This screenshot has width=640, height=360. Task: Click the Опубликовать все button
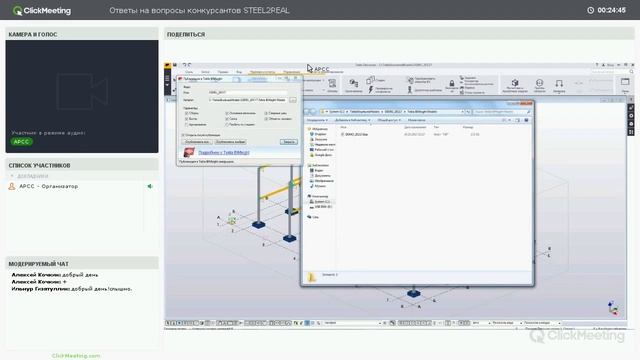click(x=197, y=142)
